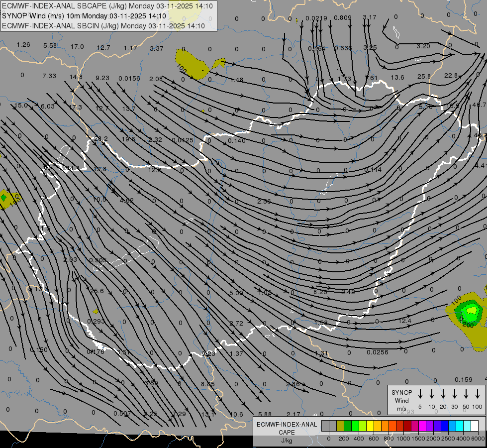Select the white swatch ending the CAPE legend

pos(475,426)
